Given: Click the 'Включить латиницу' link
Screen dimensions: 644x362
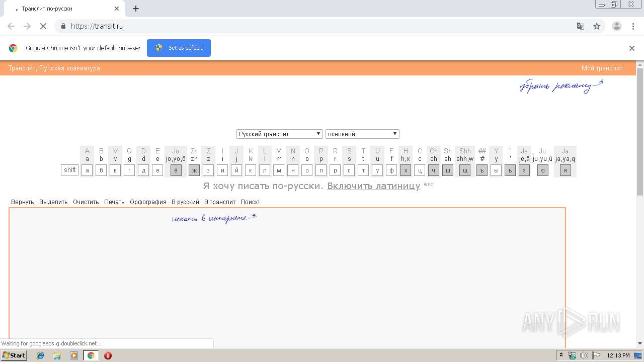Looking at the screenshot, I should pyautogui.click(x=373, y=186).
